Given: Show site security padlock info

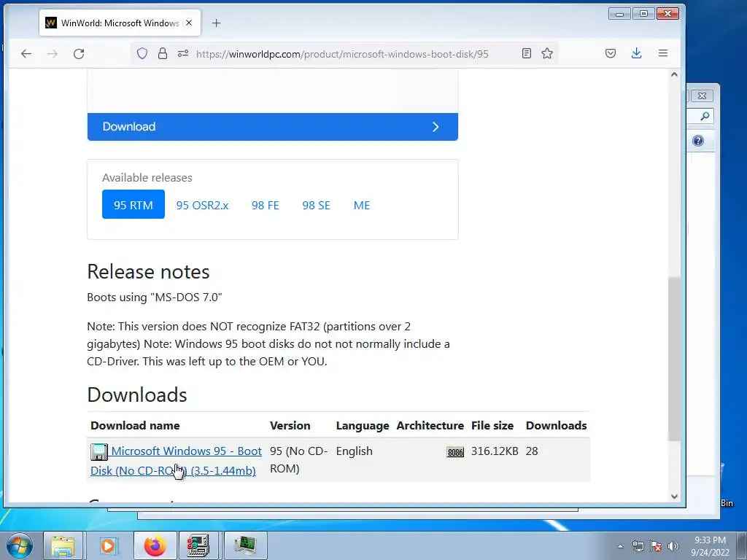Looking at the screenshot, I should [163, 53].
